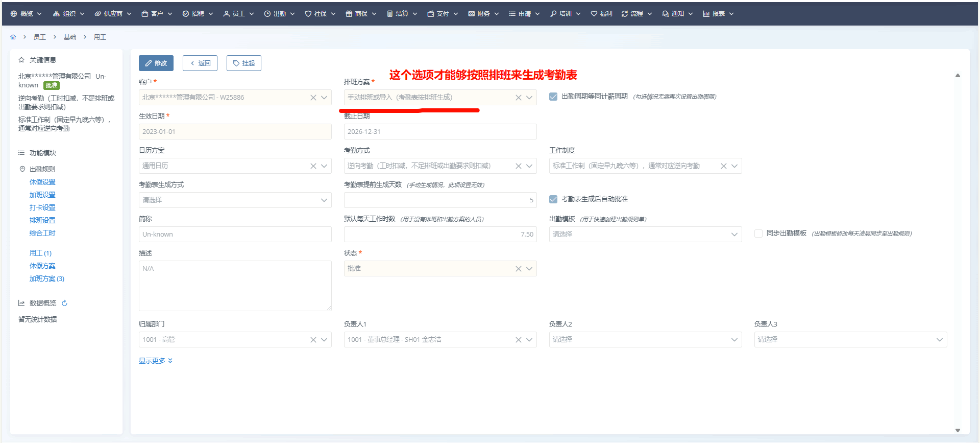The image size is (980, 443).
Task: Open the 出勤模板 dropdown
Action: [x=645, y=235]
